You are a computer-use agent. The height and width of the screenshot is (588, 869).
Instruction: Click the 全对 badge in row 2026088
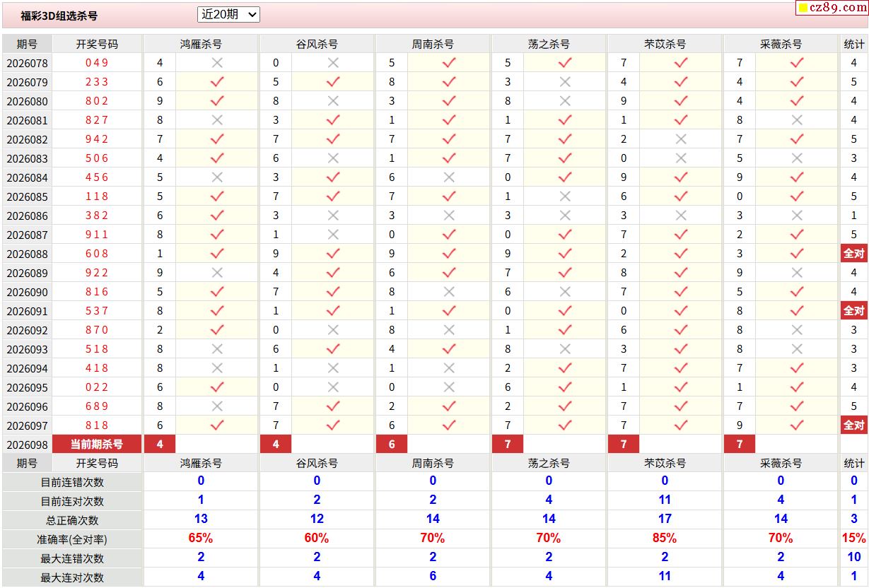(x=853, y=254)
